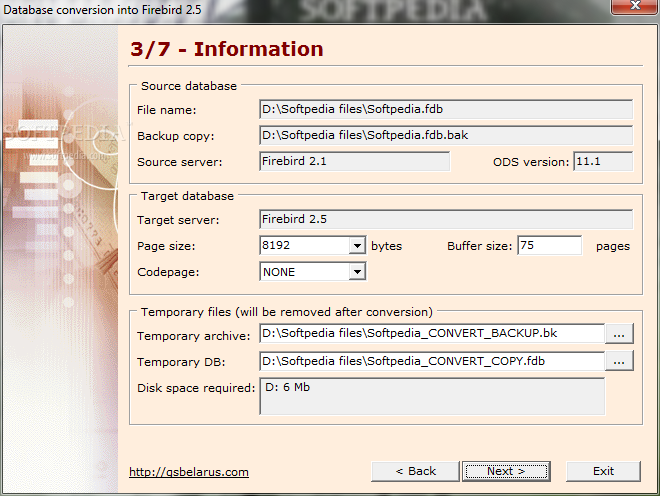Close the conversion wizard window
This screenshot has width=660, height=496.
(x=635, y=6)
